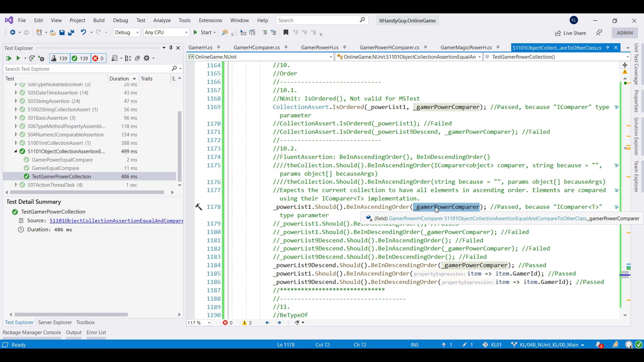Open the test source file link

pyautogui.click(x=116, y=221)
